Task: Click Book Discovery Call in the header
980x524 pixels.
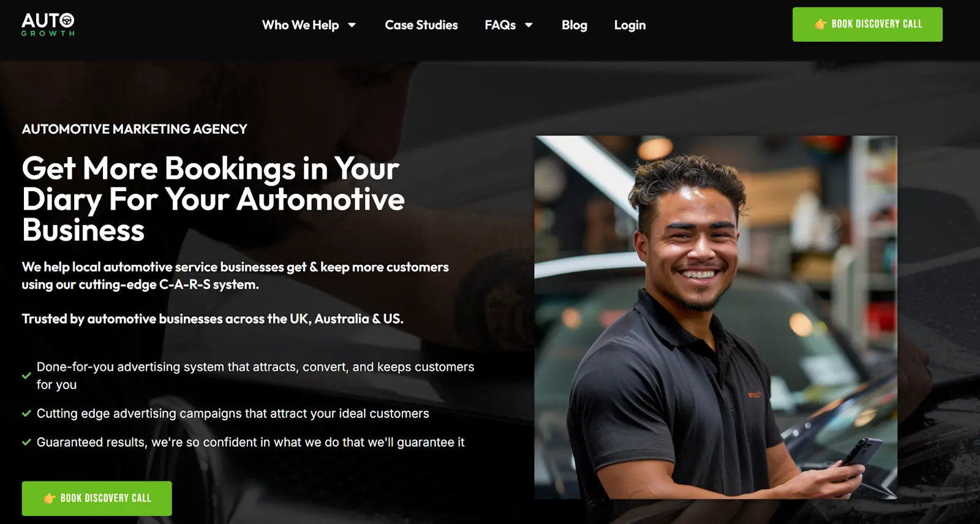Action: point(867,25)
